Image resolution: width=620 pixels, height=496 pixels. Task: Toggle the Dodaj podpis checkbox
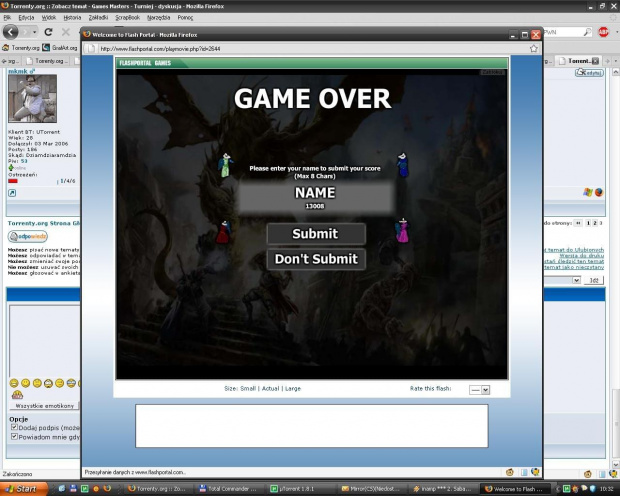tap(14, 427)
